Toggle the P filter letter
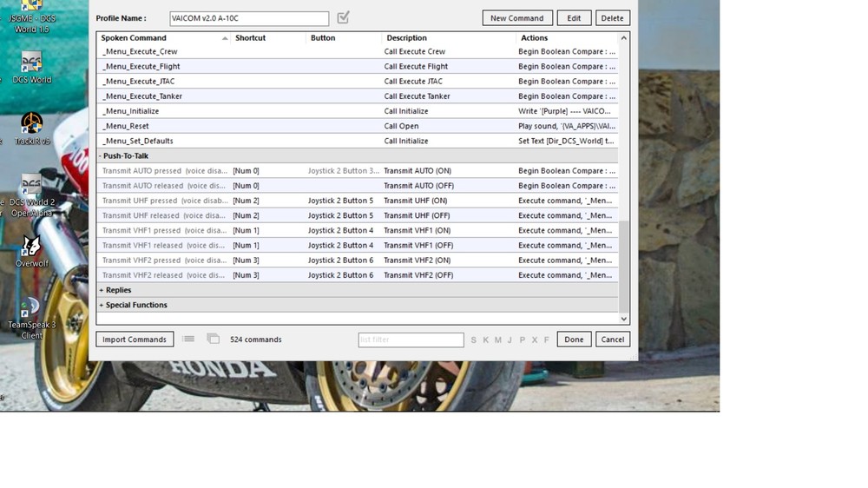This screenshot has height=488, width=868. coord(522,340)
